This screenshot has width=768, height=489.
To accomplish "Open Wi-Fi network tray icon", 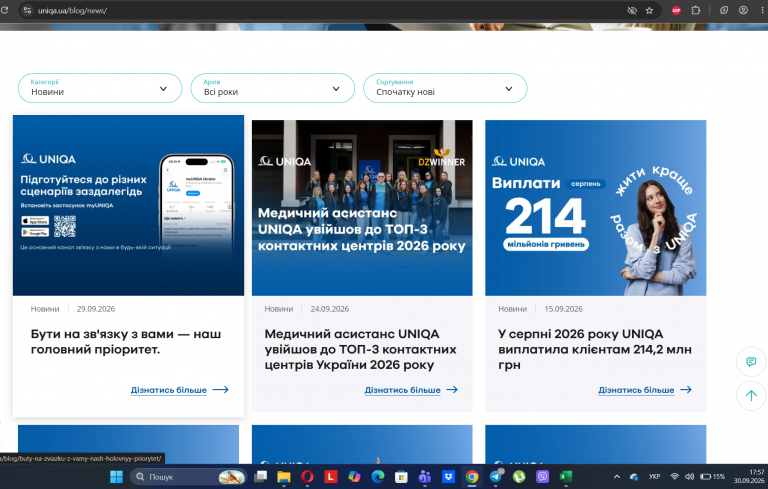I will tap(674, 477).
